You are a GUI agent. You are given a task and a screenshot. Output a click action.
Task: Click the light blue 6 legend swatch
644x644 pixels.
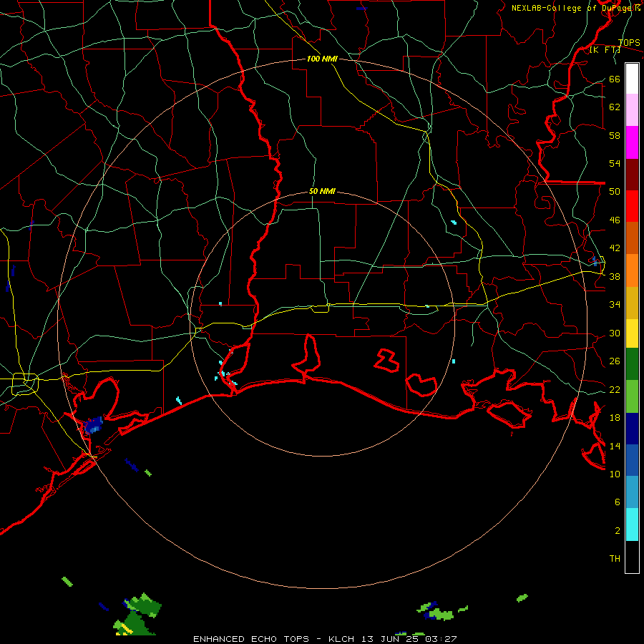[x=632, y=492]
